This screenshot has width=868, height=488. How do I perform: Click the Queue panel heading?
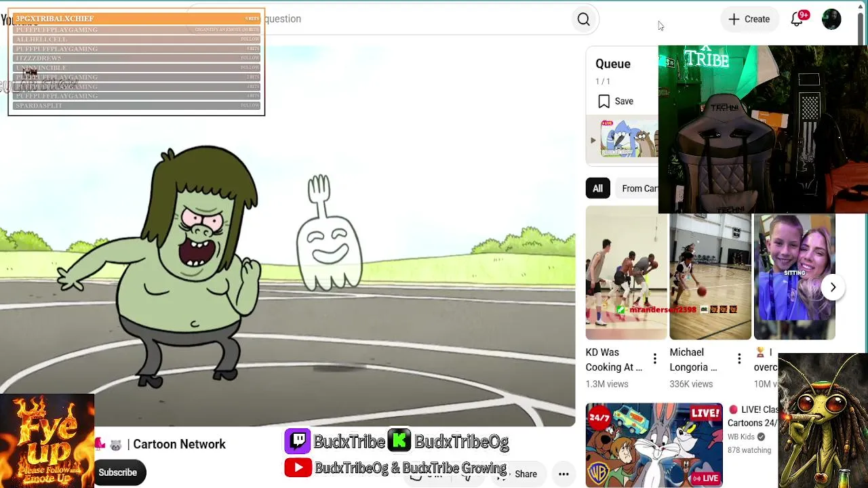click(x=613, y=64)
